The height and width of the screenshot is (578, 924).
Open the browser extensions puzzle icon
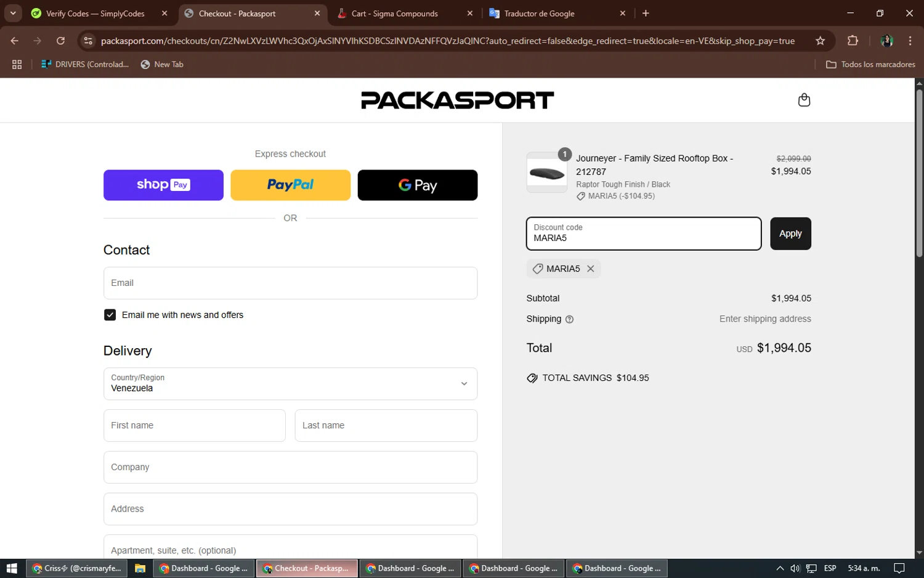coord(853,41)
